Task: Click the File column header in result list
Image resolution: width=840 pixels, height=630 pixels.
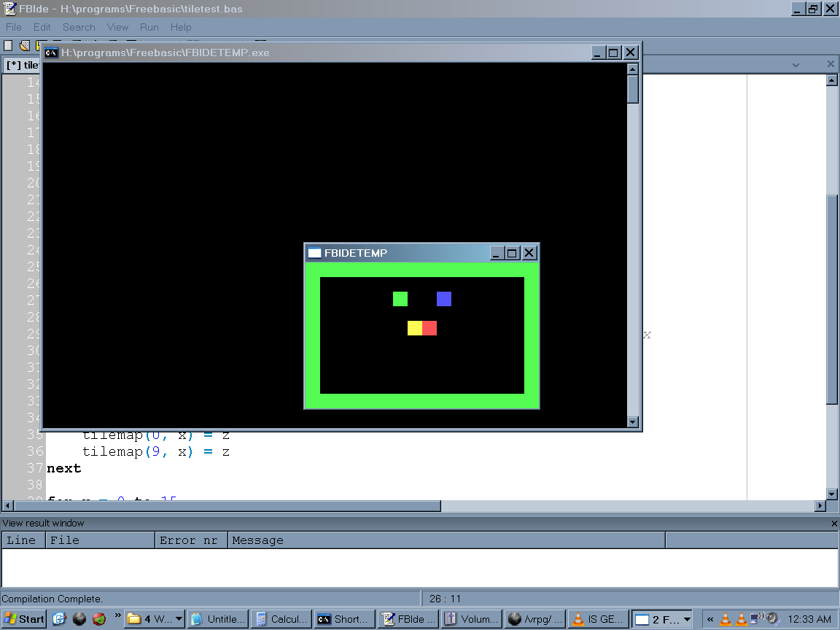Action: point(100,540)
